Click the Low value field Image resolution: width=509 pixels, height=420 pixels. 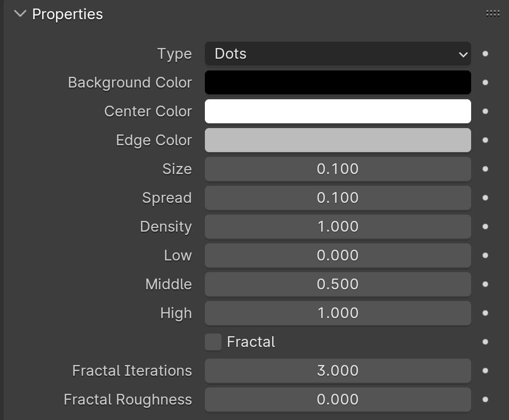[338, 256]
